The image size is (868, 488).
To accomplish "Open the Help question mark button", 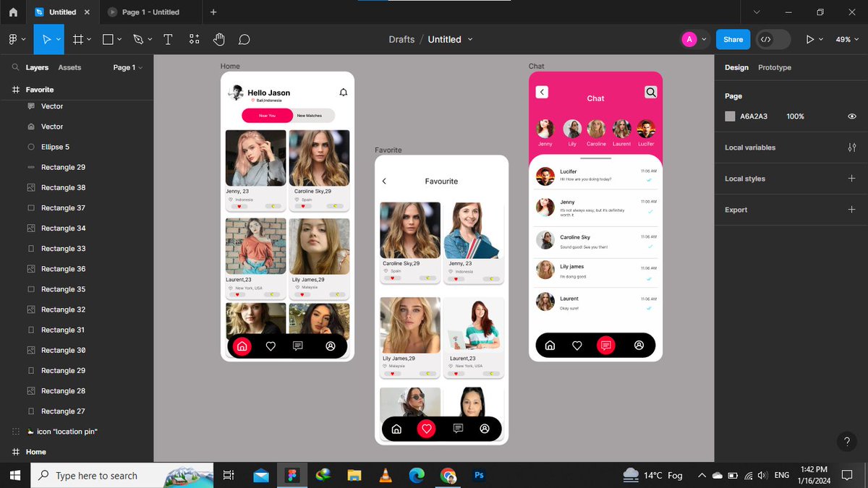I will 847,442.
